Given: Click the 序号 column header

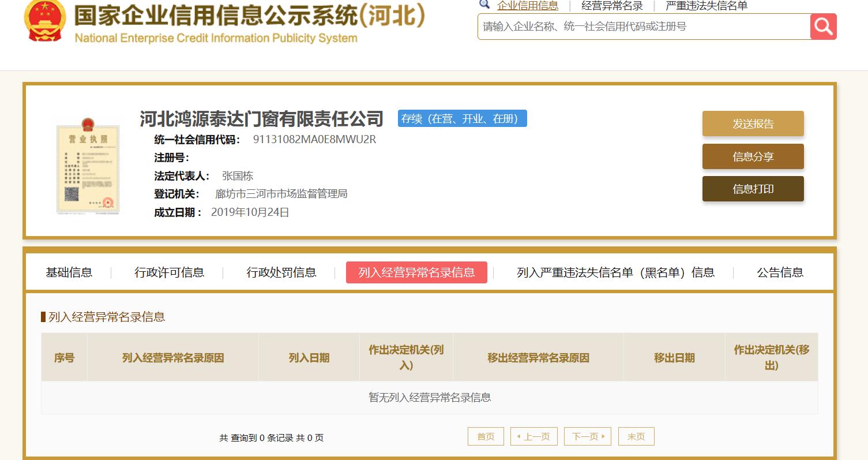Looking at the screenshot, I should [64, 358].
